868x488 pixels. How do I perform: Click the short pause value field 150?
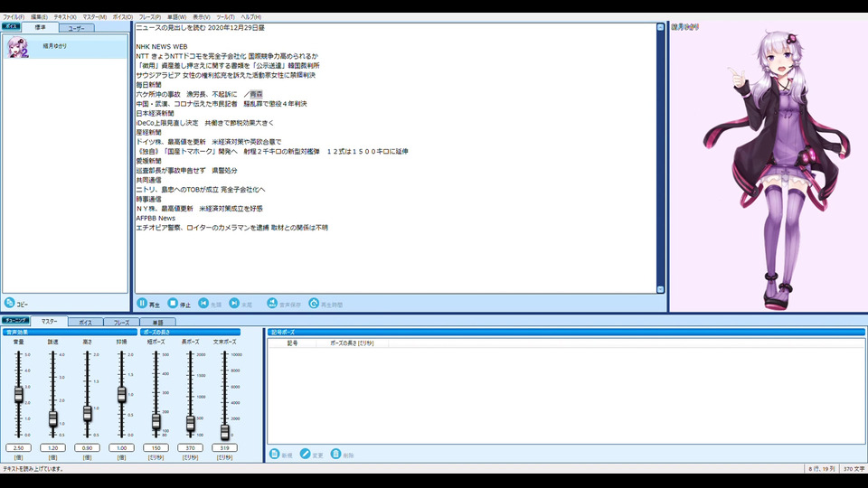pyautogui.click(x=156, y=447)
